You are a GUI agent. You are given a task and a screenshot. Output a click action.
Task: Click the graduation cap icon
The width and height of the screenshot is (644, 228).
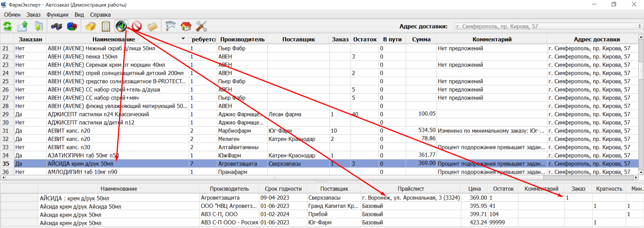click(170, 26)
